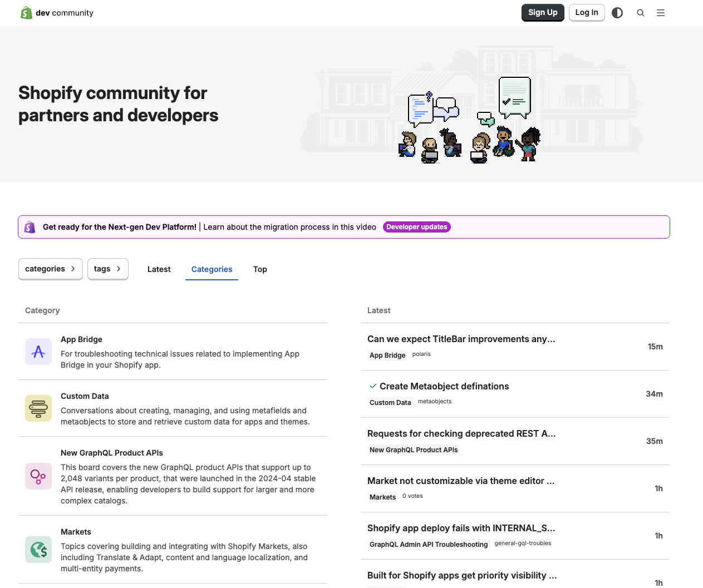Switch to the Top tab

pos(260,269)
